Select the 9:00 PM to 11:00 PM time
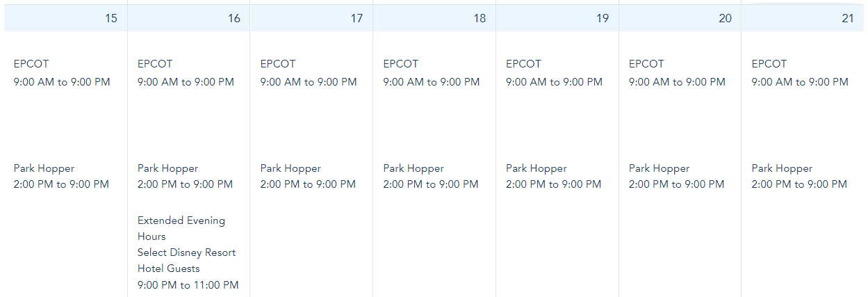 (188, 285)
